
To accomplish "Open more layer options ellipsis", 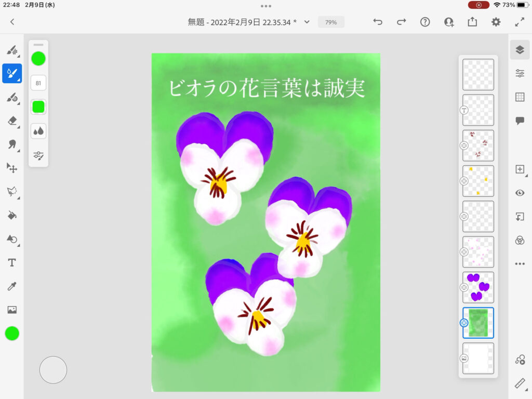I will [520, 264].
